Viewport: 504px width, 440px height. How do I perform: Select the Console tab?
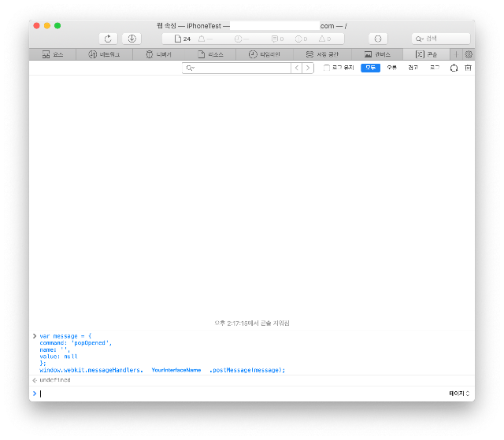click(x=426, y=54)
